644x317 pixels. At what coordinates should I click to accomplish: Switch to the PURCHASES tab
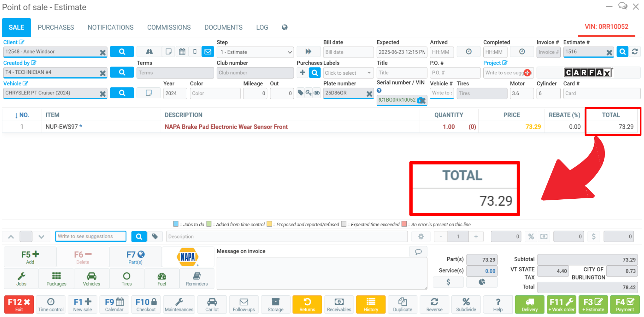[x=56, y=27]
